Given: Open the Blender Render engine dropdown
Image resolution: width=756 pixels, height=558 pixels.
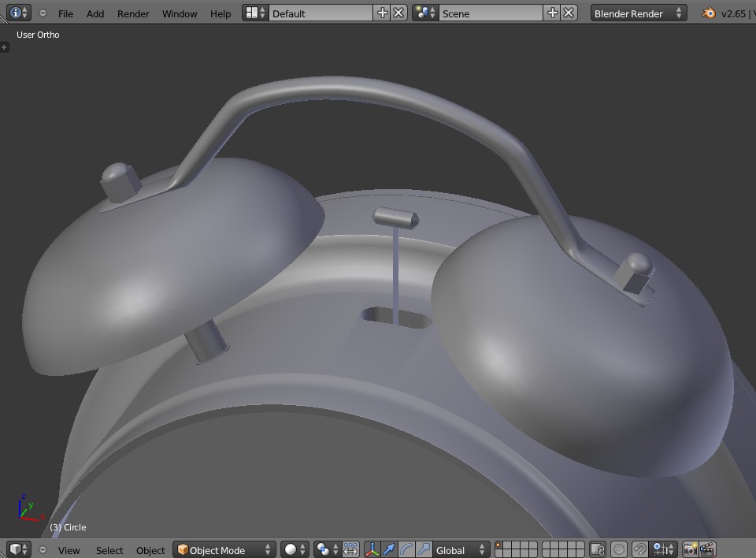Looking at the screenshot, I should (638, 13).
